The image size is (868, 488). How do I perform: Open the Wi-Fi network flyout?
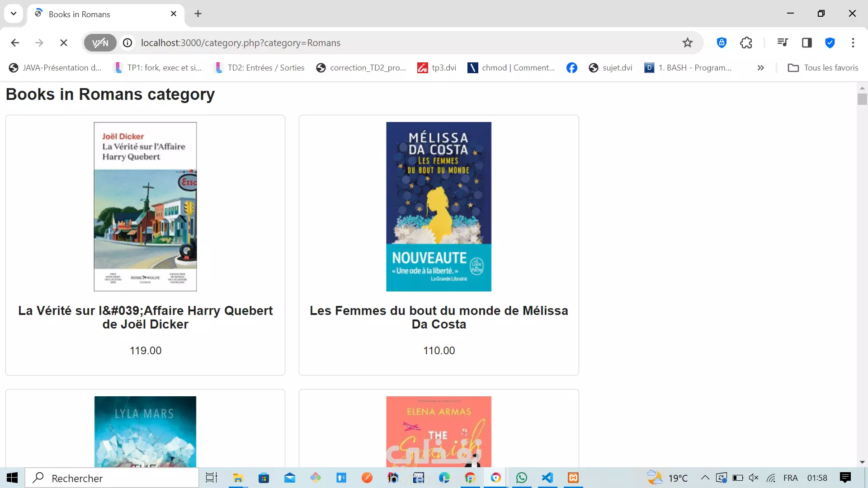click(771, 478)
